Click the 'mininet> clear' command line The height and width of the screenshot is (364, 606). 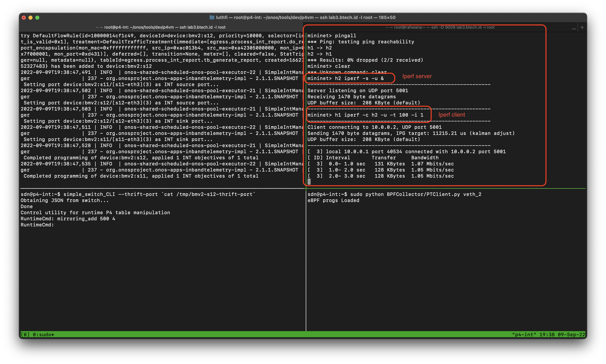tap(329, 66)
